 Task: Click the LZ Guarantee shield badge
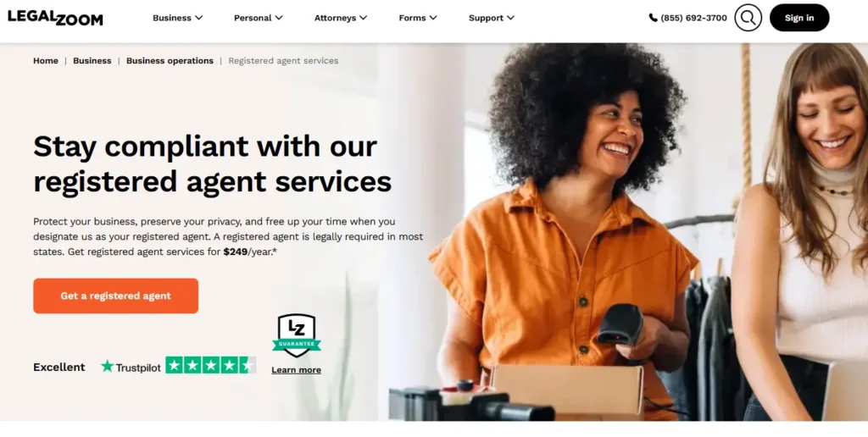click(x=296, y=335)
